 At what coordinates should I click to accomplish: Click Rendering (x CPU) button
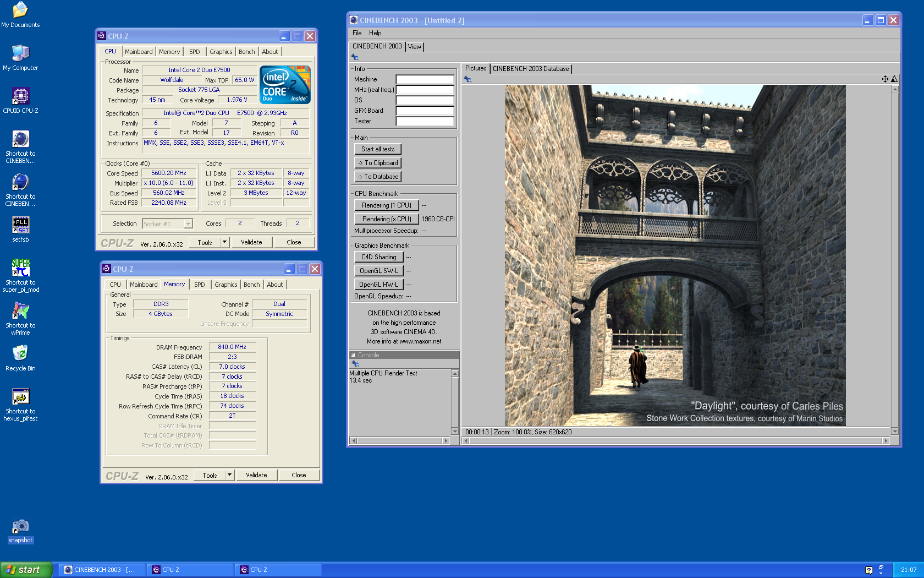[387, 219]
